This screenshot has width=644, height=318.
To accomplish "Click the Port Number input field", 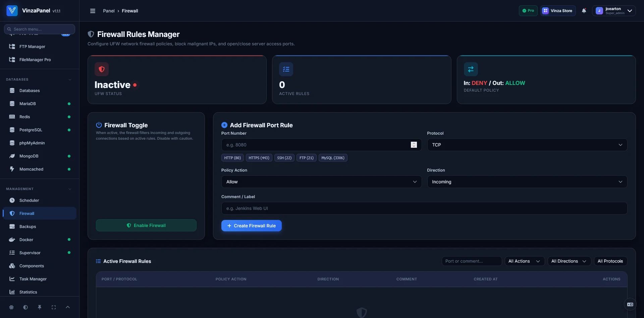I will tap(321, 145).
